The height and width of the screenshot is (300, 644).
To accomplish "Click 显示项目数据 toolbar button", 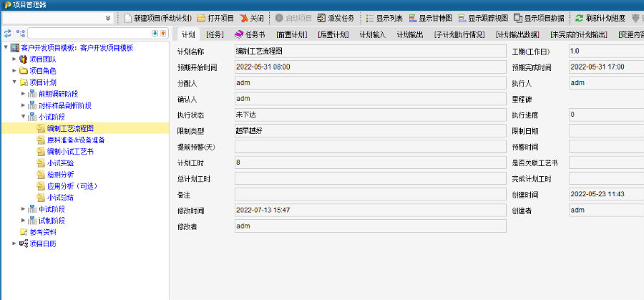I will [540, 18].
